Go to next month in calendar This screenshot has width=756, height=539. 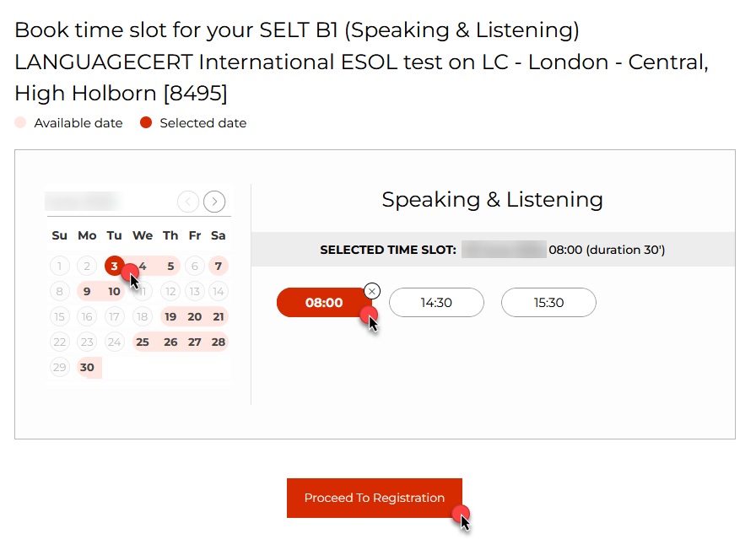pos(214,202)
